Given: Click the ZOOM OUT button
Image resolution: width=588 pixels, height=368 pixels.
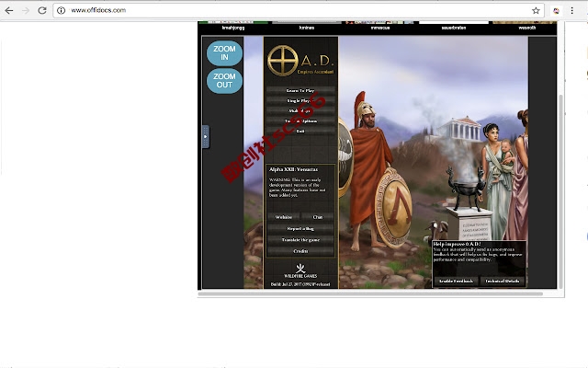Looking at the screenshot, I should [224, 80].
